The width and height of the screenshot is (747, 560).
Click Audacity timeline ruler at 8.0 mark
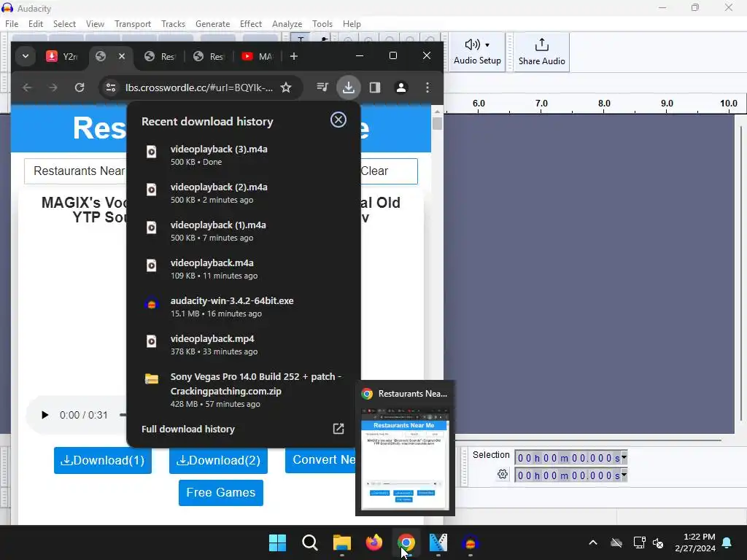pyautogui.click(x=603, y=104)
